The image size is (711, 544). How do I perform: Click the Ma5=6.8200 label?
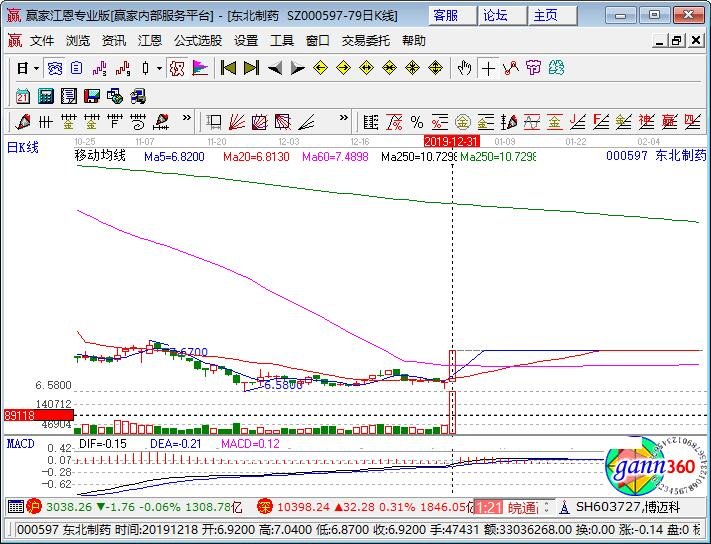tap(174, 157)
